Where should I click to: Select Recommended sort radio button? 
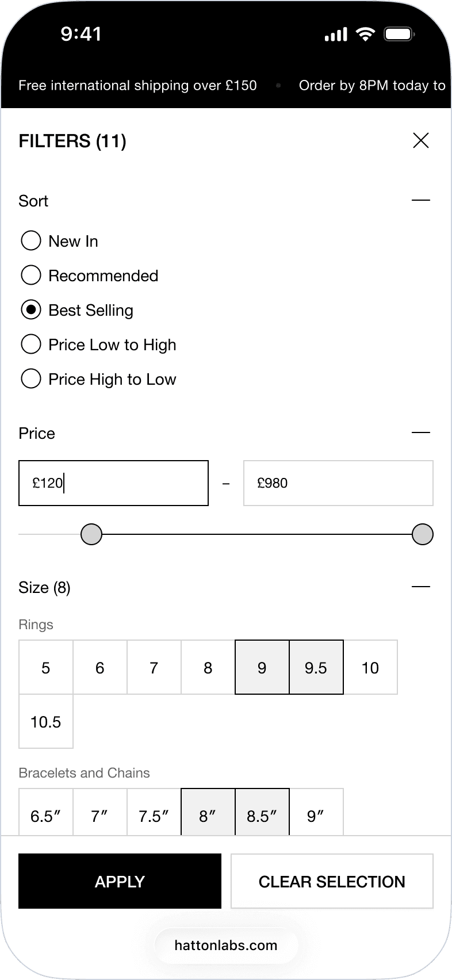tap(31, 275)
